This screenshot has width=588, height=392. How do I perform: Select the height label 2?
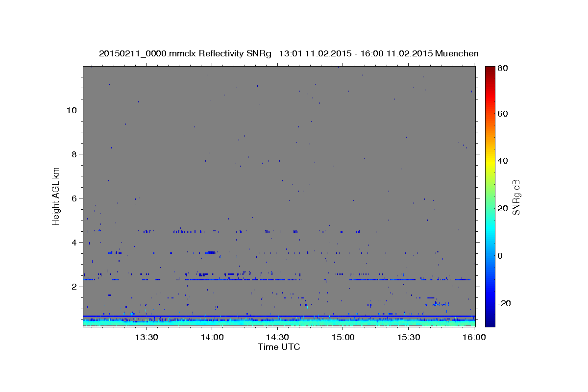point(73,286)
